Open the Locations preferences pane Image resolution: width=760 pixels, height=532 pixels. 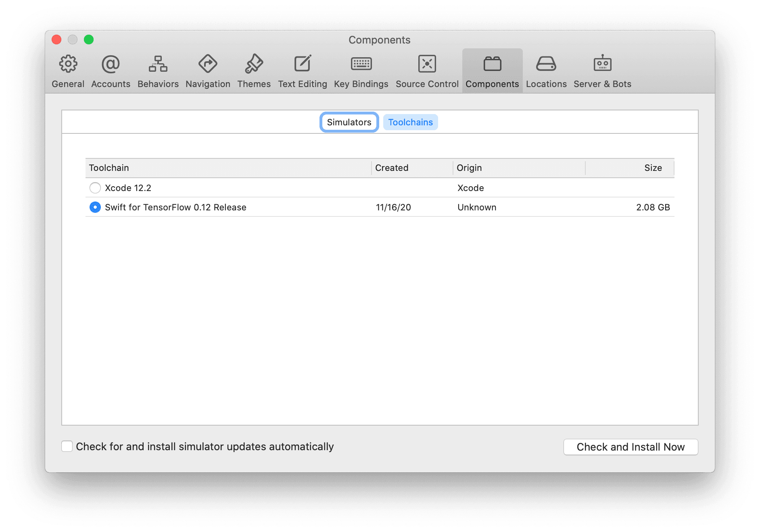point(546,71)
